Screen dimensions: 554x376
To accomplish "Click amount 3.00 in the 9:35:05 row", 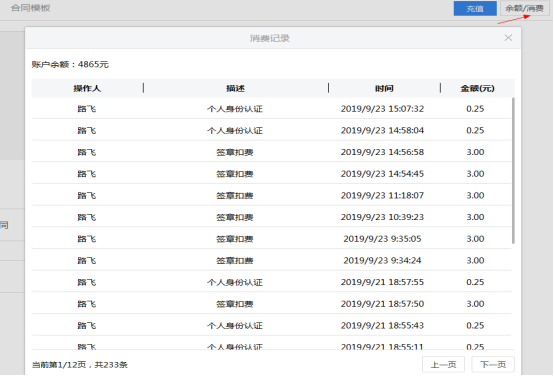I will [475, 239].
